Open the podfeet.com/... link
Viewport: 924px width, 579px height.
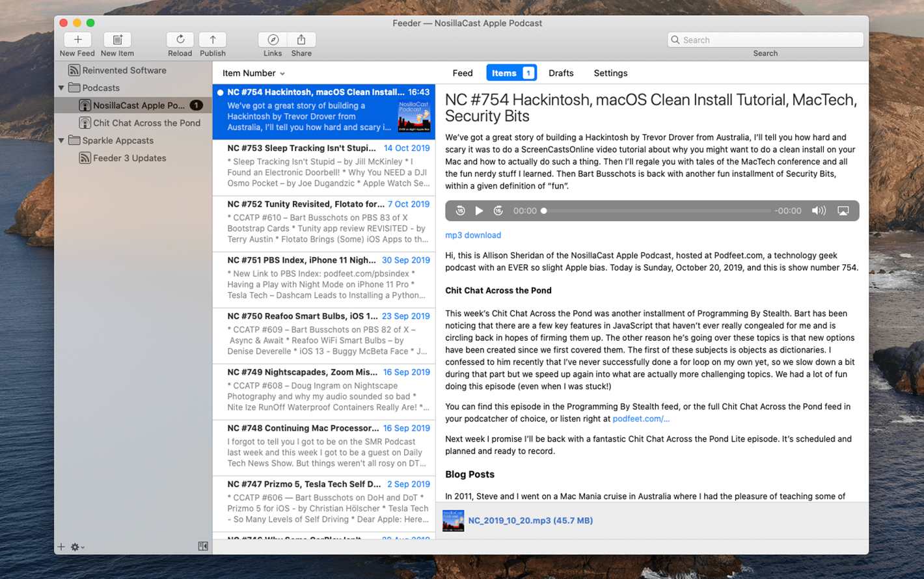(x=641, y=419)
